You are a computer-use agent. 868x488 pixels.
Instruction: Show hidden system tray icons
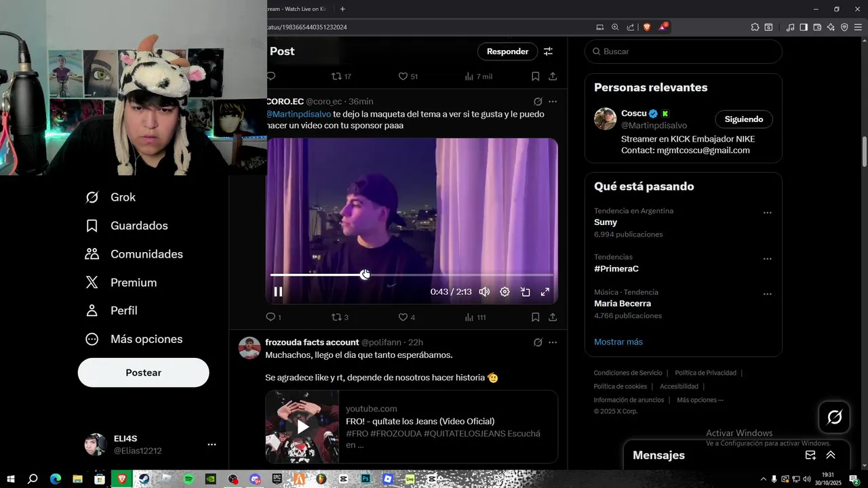tap(764, 479)
